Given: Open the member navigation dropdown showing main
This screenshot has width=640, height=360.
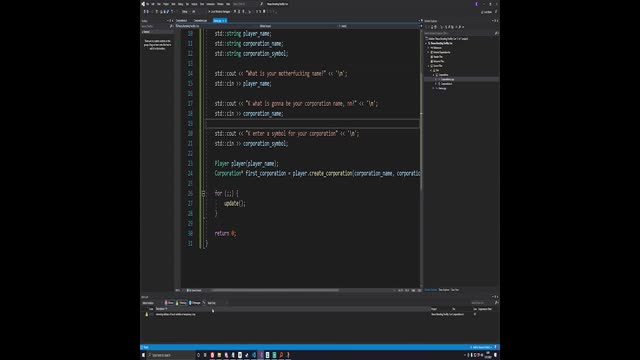Looking at the screenshot, I should (379, 26).
